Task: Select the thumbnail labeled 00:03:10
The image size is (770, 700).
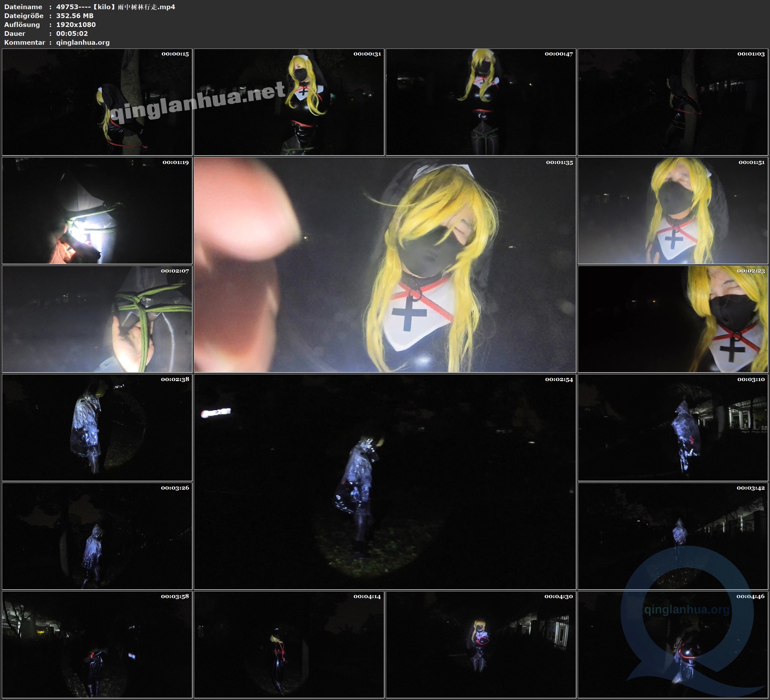Action: coord(673,427)
